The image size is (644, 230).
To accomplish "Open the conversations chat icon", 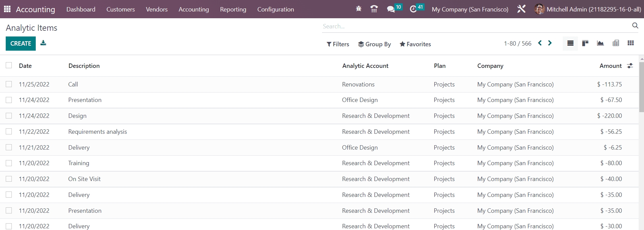I will coord(391,9).
